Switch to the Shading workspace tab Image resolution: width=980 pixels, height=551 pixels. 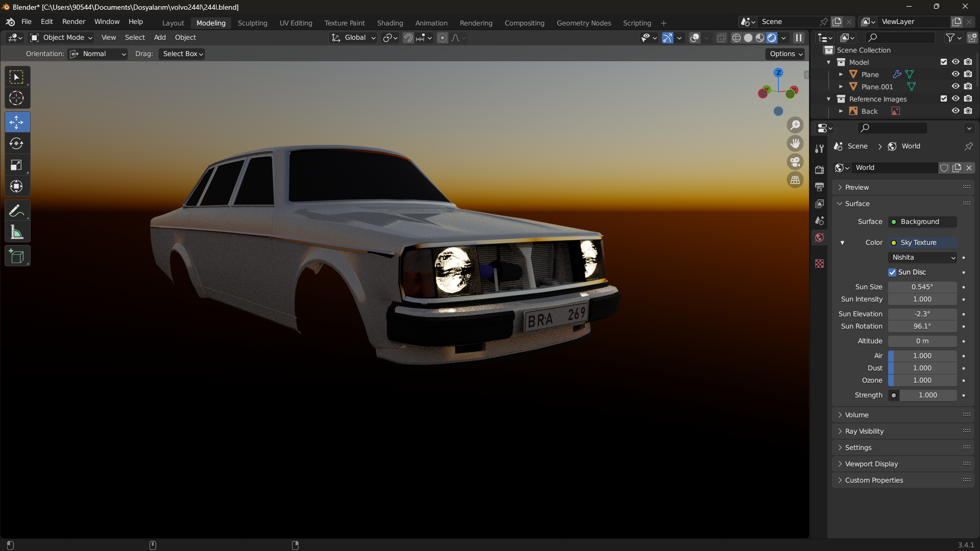click(389, 23)
